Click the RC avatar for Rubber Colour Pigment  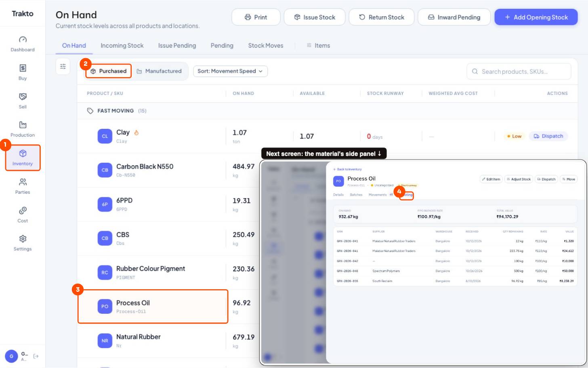(x=105, y=273)
